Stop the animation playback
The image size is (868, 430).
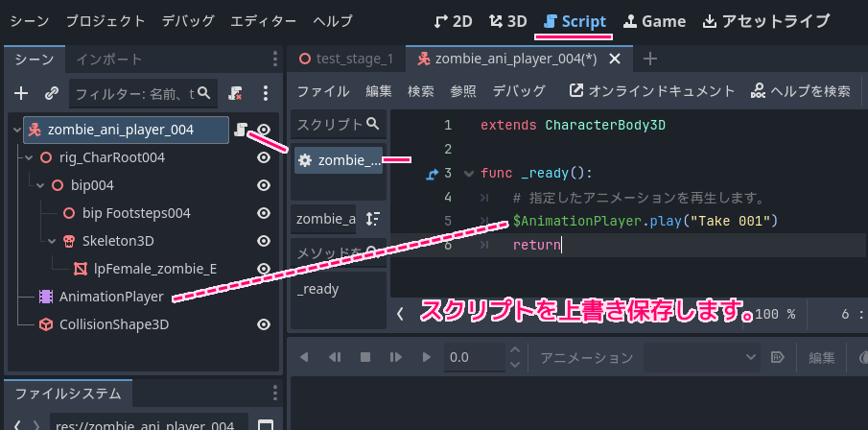(x=364, y=357)
